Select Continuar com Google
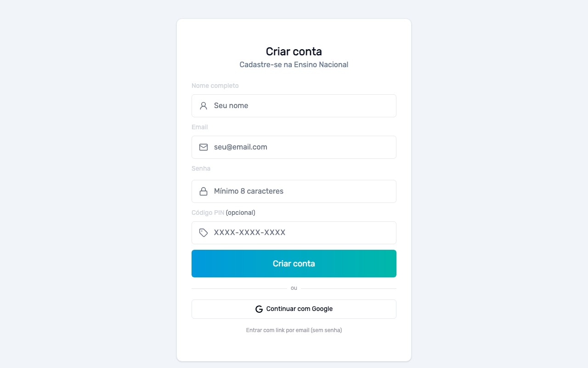 [x=294, y=309]
